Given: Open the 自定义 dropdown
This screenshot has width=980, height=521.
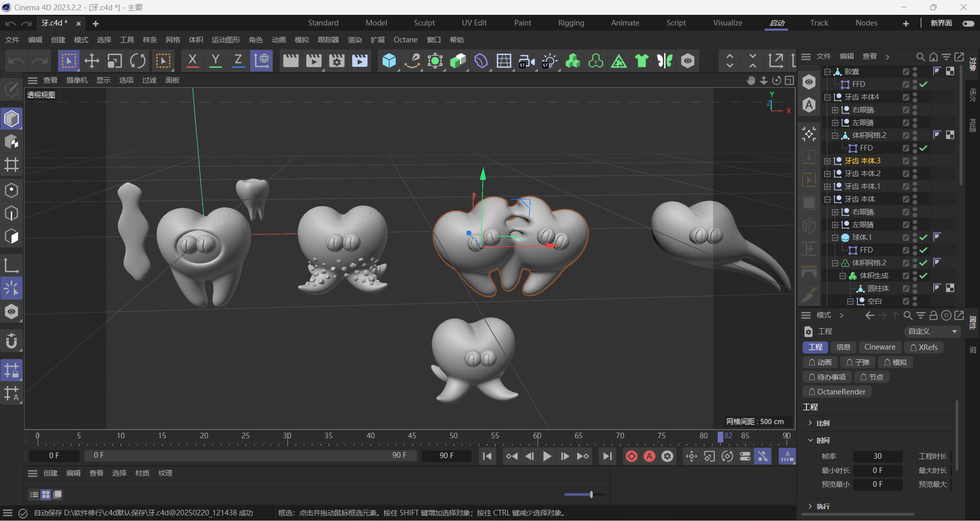Looking at the screenshot, I should [932, 331].
